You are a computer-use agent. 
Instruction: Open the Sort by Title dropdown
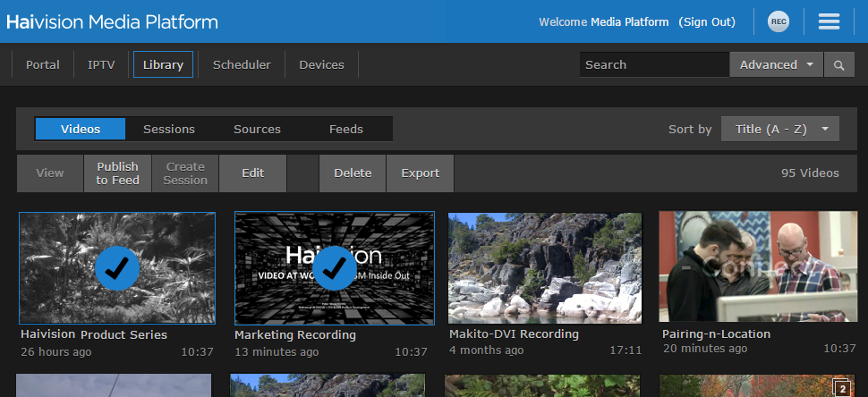[779, 129]
